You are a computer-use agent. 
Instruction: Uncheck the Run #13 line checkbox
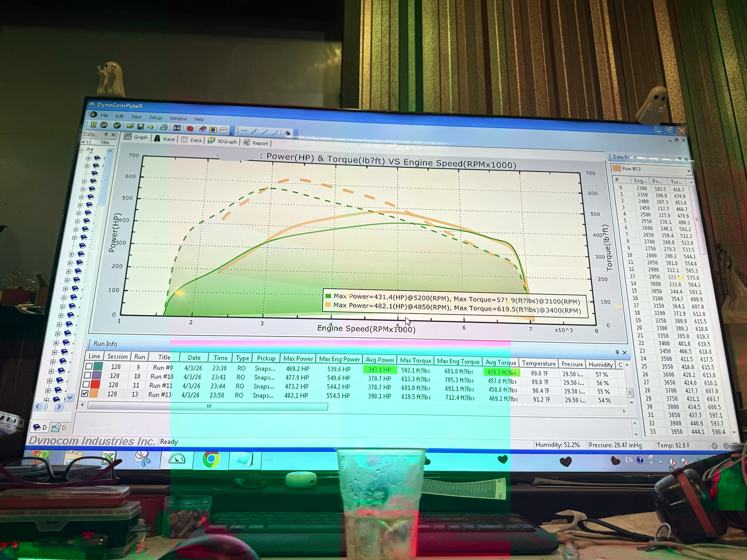coord(85,393)
